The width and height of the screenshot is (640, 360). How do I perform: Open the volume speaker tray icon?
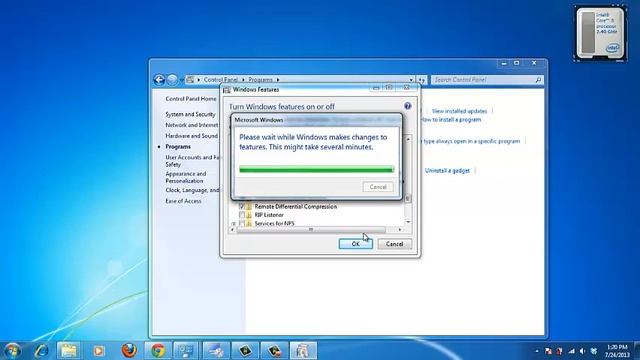[x=582, y=351]
